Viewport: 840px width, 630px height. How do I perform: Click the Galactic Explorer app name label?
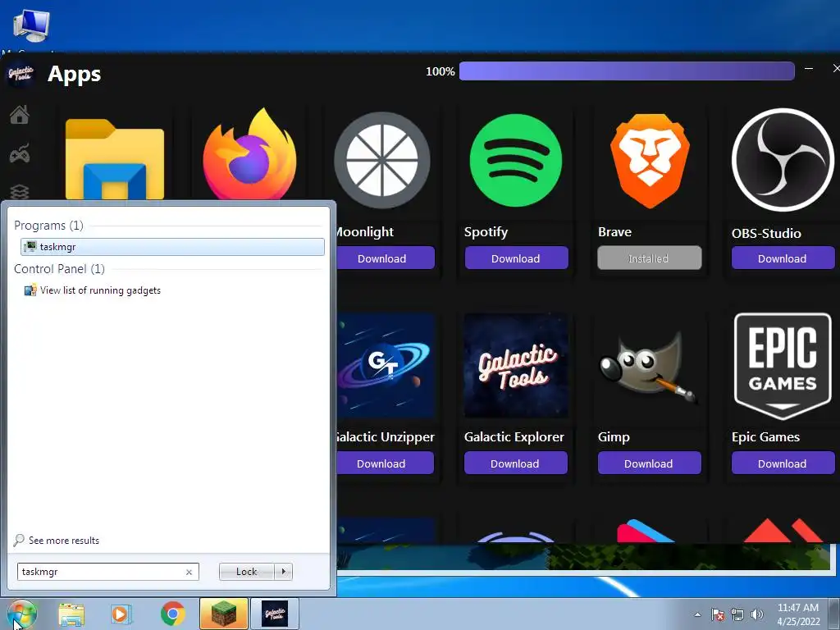pos(514,437)
